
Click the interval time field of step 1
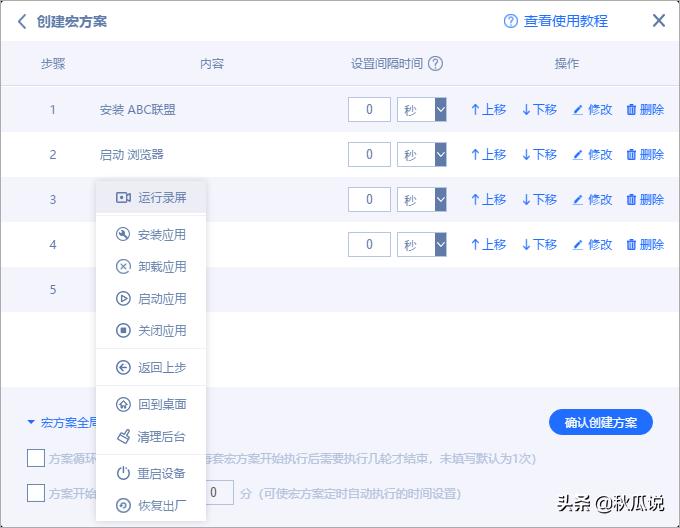coord(369,110)
